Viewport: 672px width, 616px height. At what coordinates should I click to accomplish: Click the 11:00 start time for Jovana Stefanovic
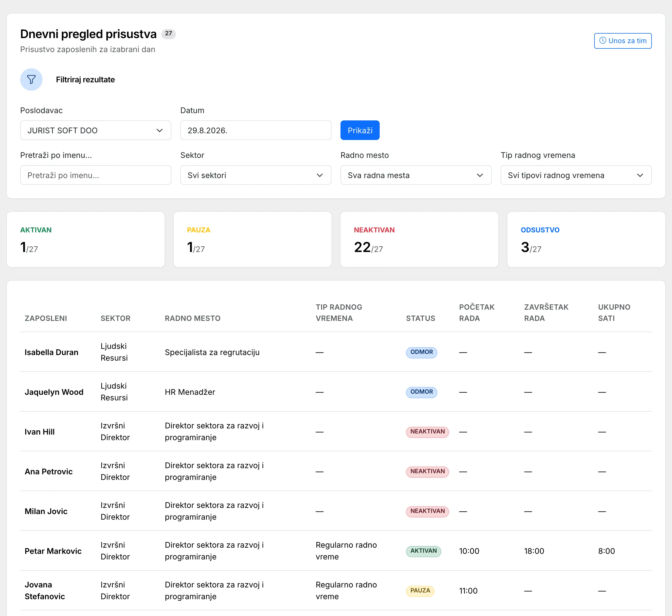tap(468, 591)
